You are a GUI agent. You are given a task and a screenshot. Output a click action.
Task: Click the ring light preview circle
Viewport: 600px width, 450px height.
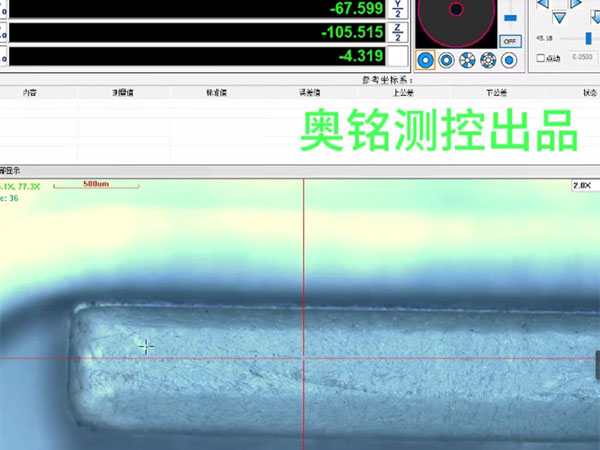[x=456, y=16]
